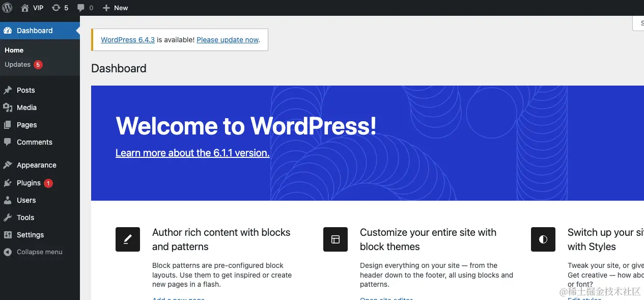Screen dimensions: 644x300
Task: Click the Pages icon in sidebar
Action: (8, 125)
